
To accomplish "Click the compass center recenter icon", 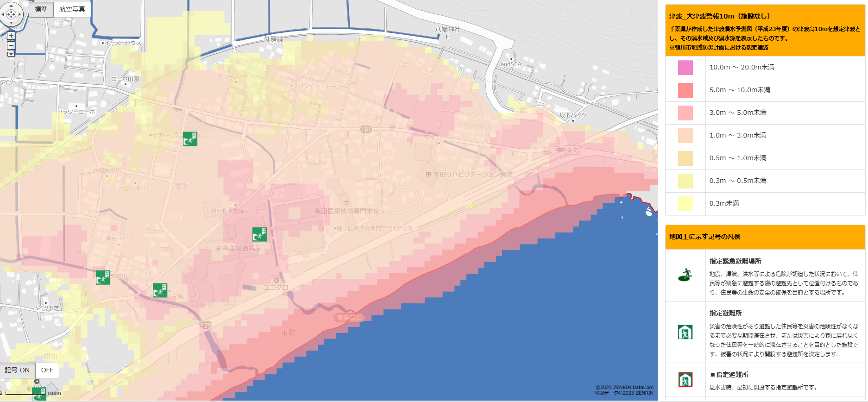I will tap(11, 14).
